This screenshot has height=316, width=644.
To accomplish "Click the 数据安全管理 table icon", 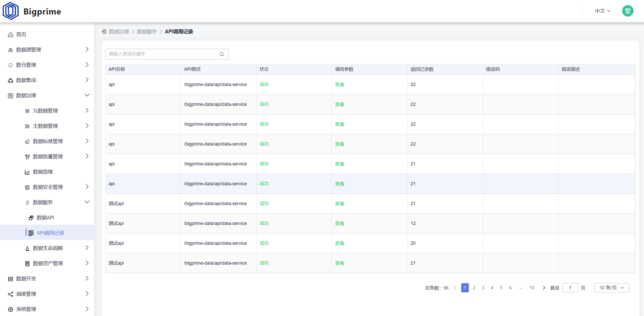I will tap(27, 187).
